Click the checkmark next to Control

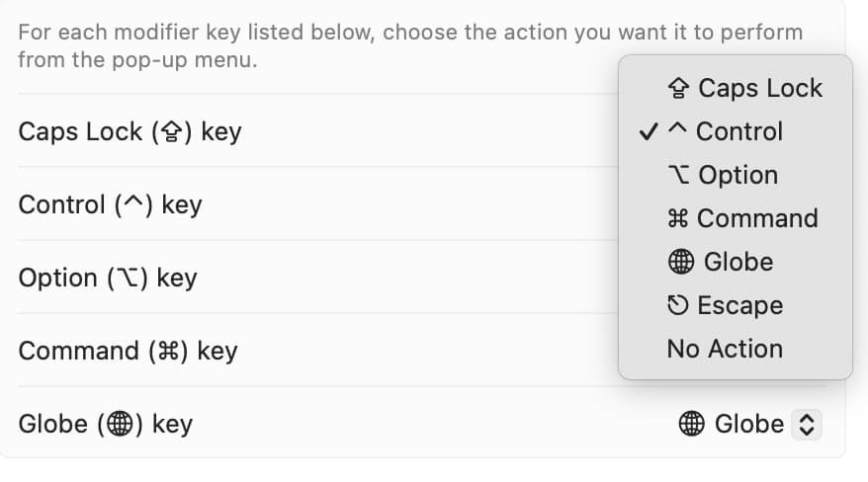(x=649, y=131)
